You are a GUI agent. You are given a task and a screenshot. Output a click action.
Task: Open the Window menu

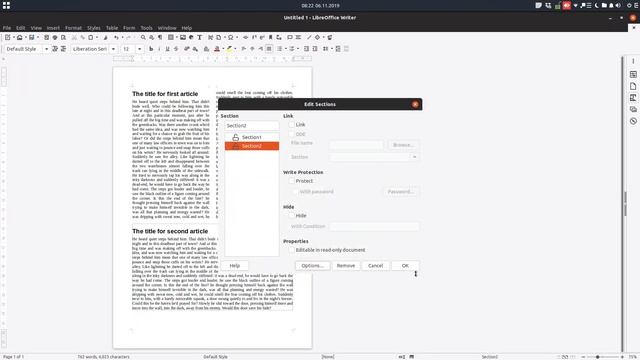(x=167, y=28)
